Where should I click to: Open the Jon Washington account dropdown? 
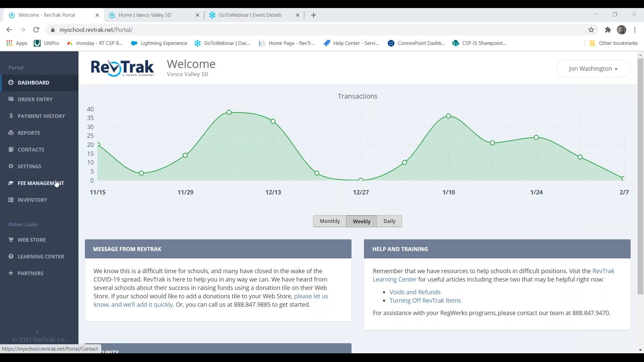click(x=593, y=68)
